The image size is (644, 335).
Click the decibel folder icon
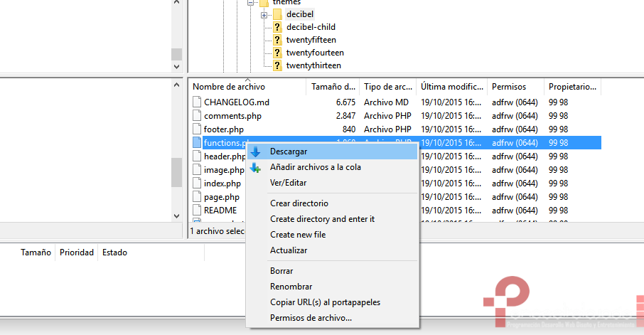pyautogui.click(x=277, y=14)
